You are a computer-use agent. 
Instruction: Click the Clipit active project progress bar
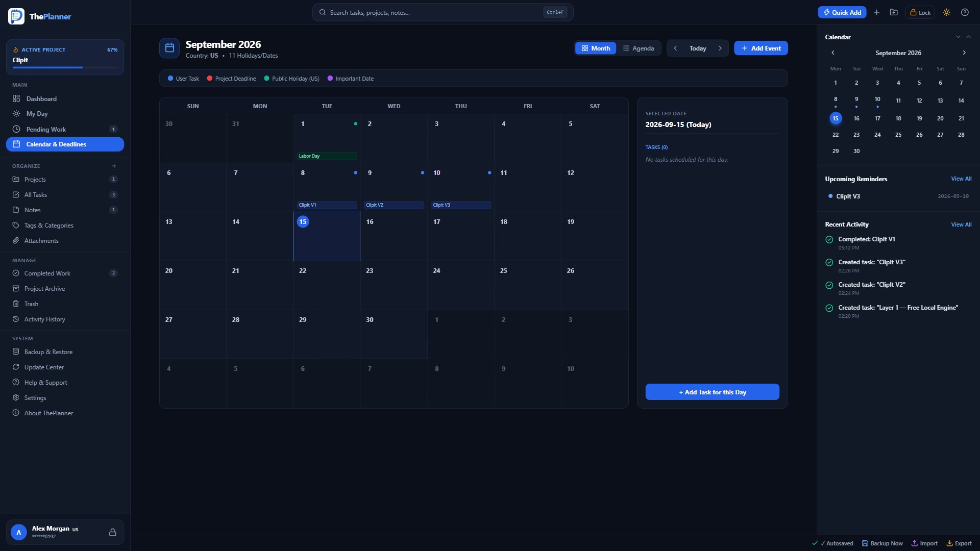(x=65, y=67)
